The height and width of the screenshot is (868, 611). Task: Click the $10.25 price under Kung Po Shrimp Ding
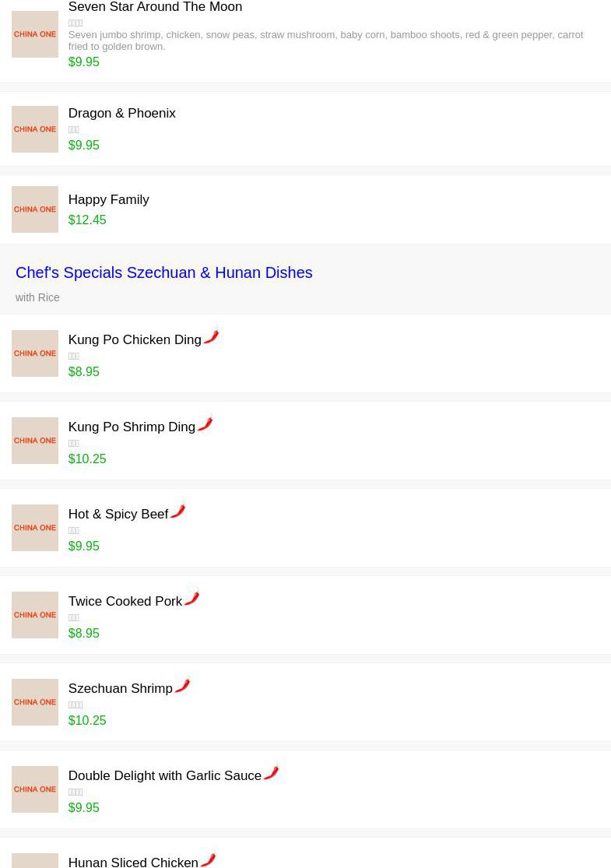coord(87,459)
